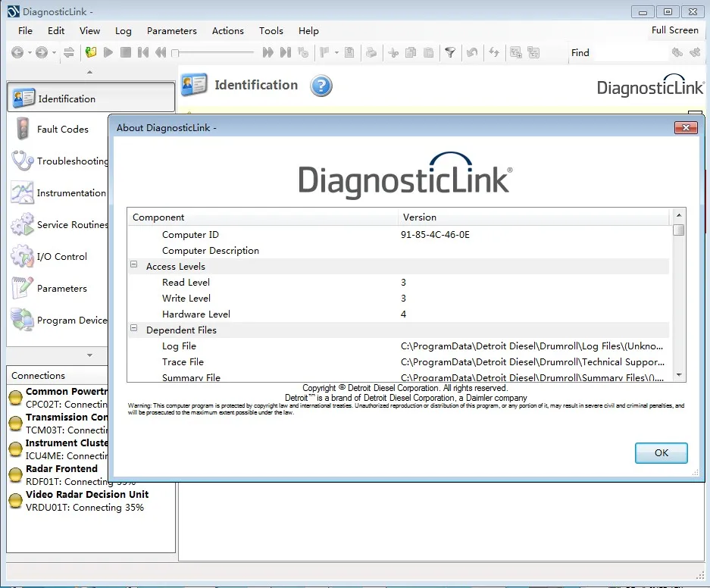The height and width of the screenshot is (588, 710).
Task: Open the Edit menu
Action: pos(56,31)
